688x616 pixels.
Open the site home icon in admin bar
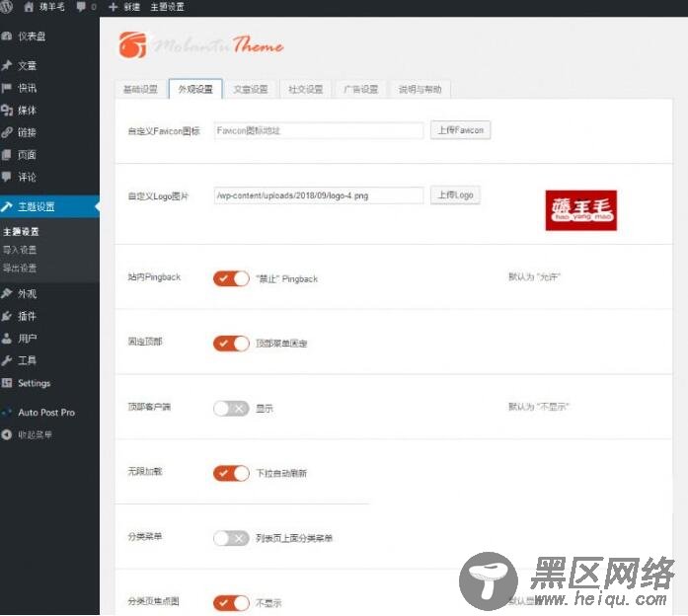click(29, 7)
